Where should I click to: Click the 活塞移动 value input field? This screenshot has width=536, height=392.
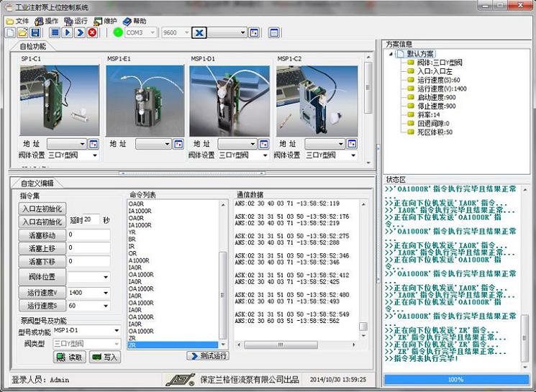point(88,235)
